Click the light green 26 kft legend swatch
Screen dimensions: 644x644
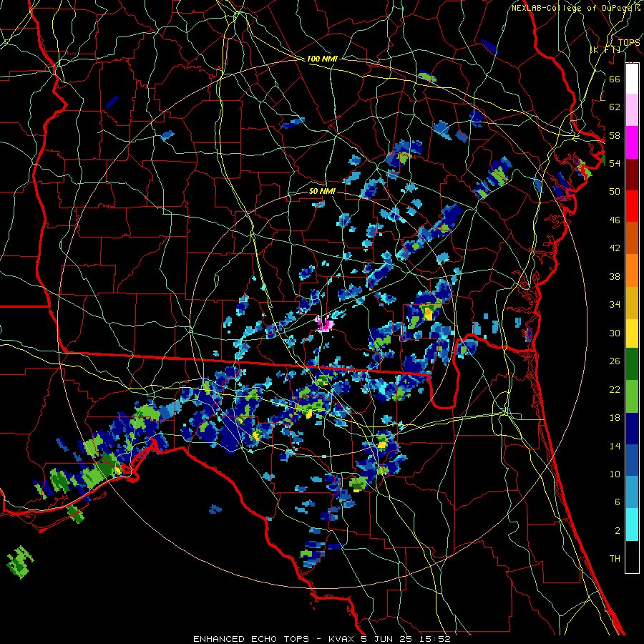point(632,396)
